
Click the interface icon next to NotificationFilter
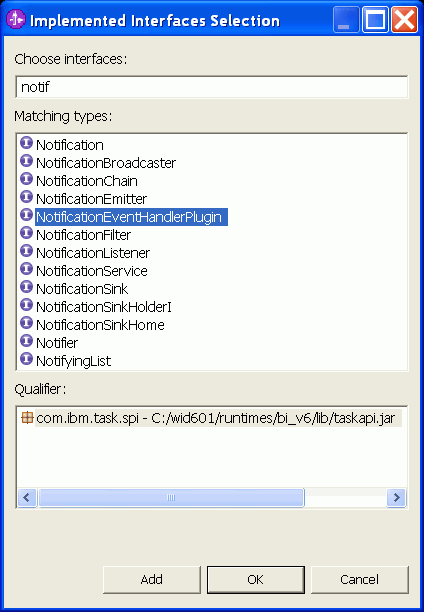(x=26, y=233)
